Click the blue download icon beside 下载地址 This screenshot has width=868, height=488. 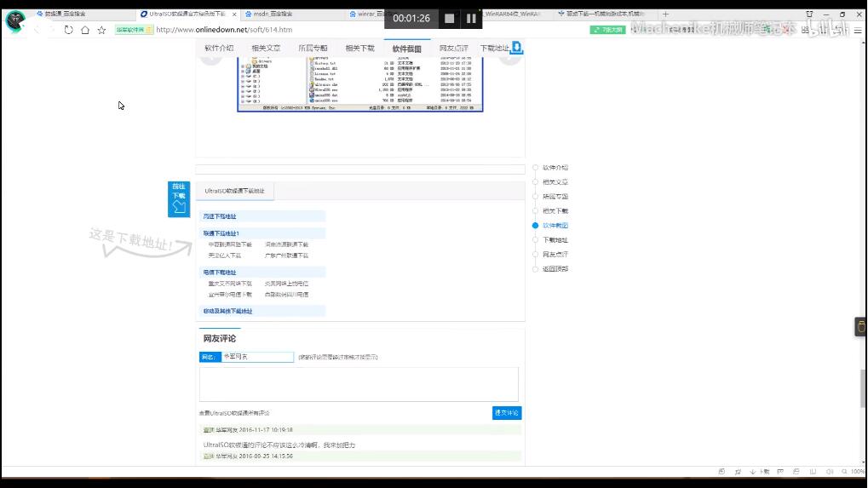(x=516, y=48)
